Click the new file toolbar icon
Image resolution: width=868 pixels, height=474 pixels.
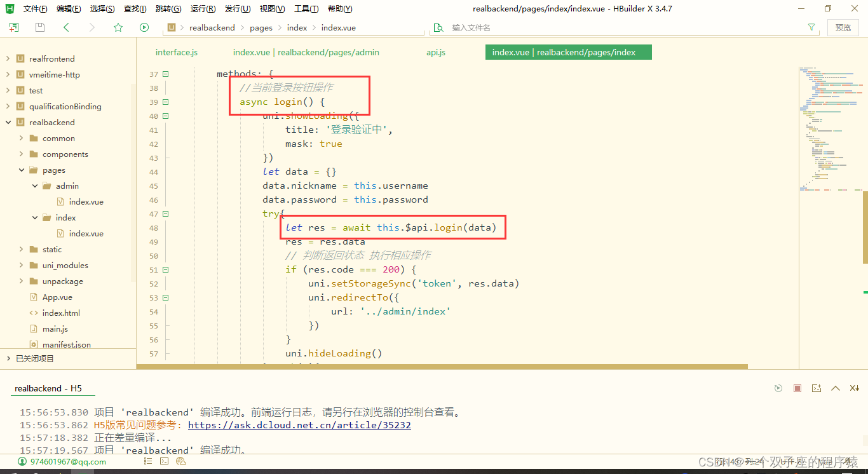click(x=13, y=27)
